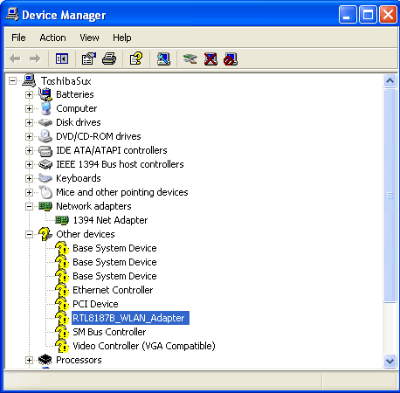Open the Help menu
Image resolution: width=400 pixels, height=393 pixels.
click(x=122, y=38)
